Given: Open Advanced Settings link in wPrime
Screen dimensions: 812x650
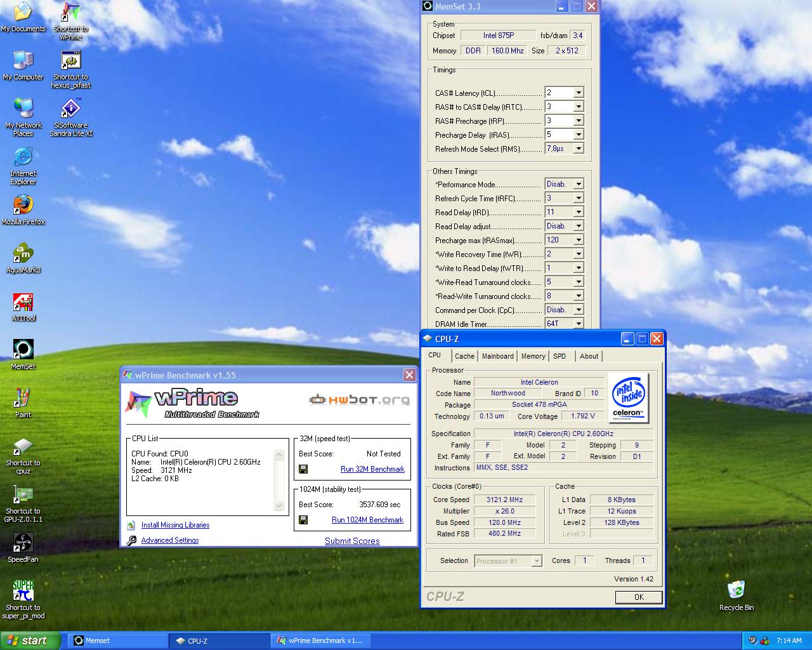Looking at the screenshot, I should tap(169, 540).
